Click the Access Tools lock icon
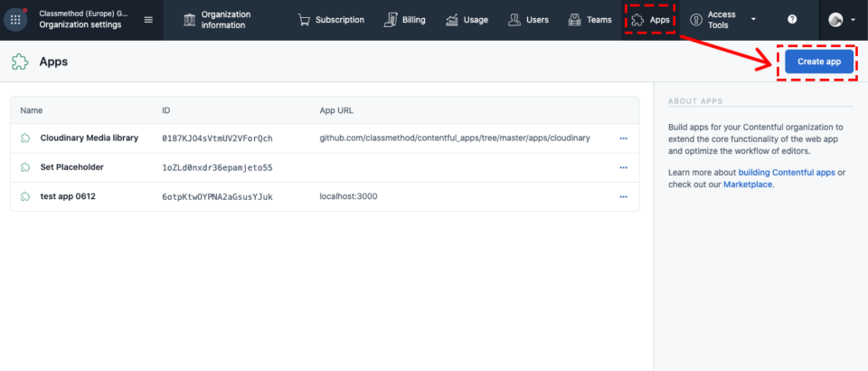 click(x=696, y=20)
